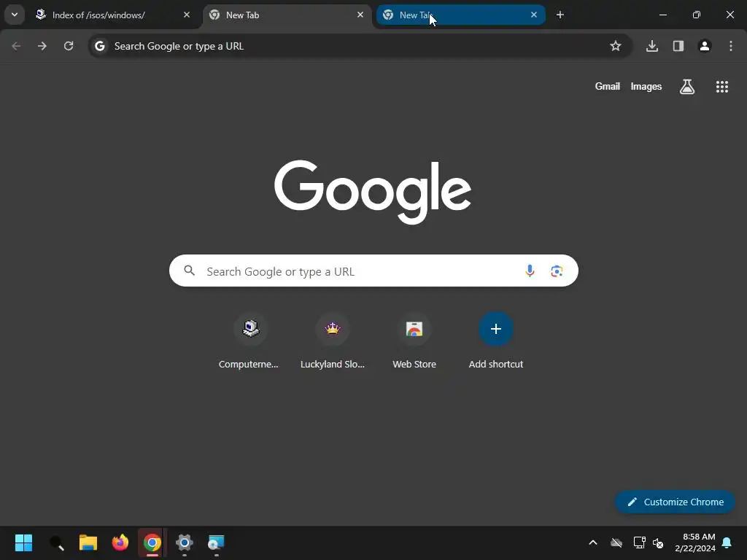This screenshot has height=560, width=747.
Task: Reload the current page
Action: point(69,46)
